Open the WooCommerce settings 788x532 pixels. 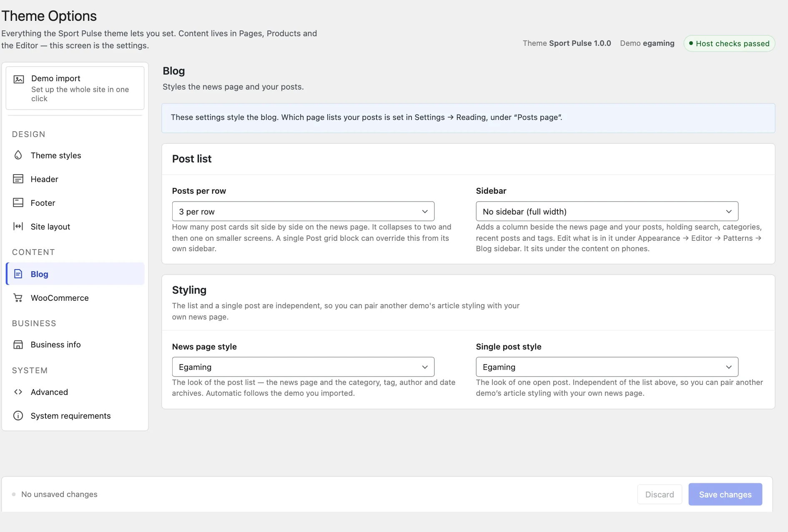(75, 297)
